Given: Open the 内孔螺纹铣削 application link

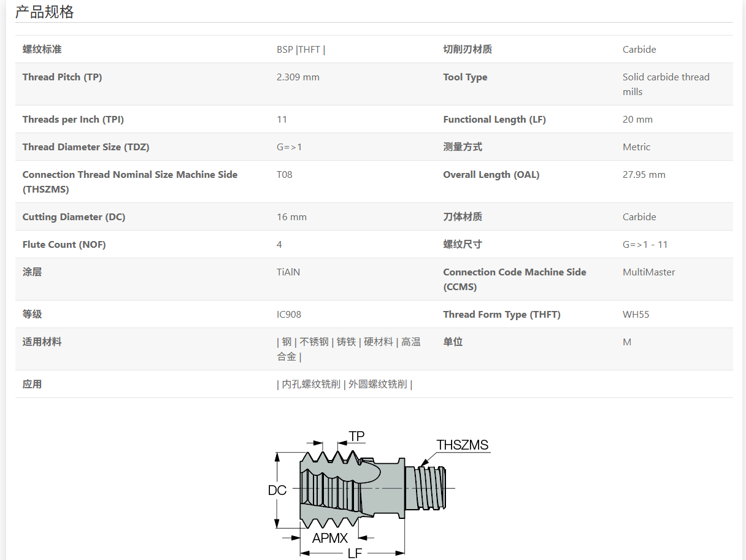Looking at the screenshot, I should pyautogui.click(x=311, y=384).
